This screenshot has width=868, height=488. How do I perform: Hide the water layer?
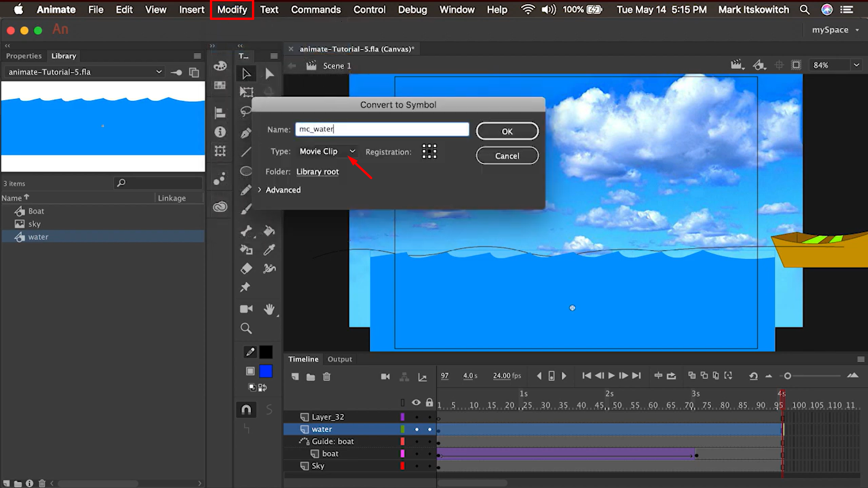417,429
